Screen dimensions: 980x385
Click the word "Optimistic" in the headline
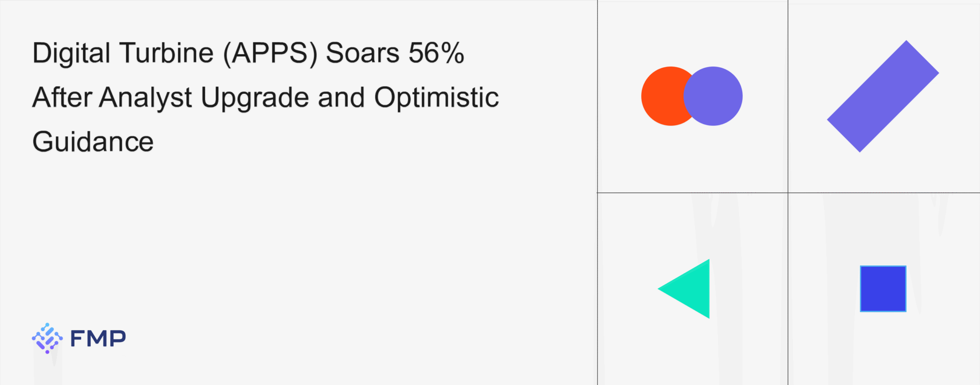(x=436, y=97)
